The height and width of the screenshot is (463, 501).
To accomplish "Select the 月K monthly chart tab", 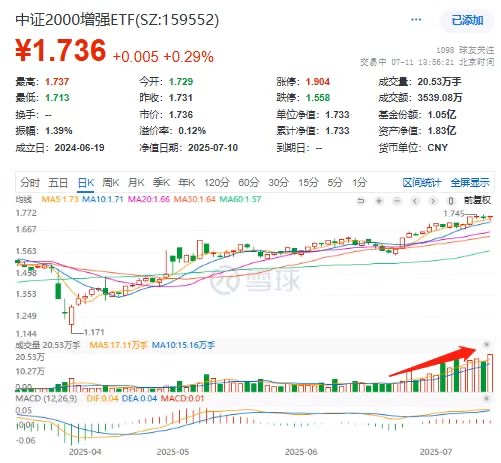I will pos(136,183).
